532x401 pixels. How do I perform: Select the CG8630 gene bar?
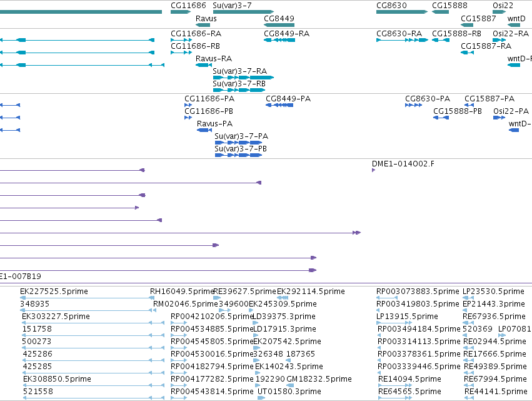402,12
